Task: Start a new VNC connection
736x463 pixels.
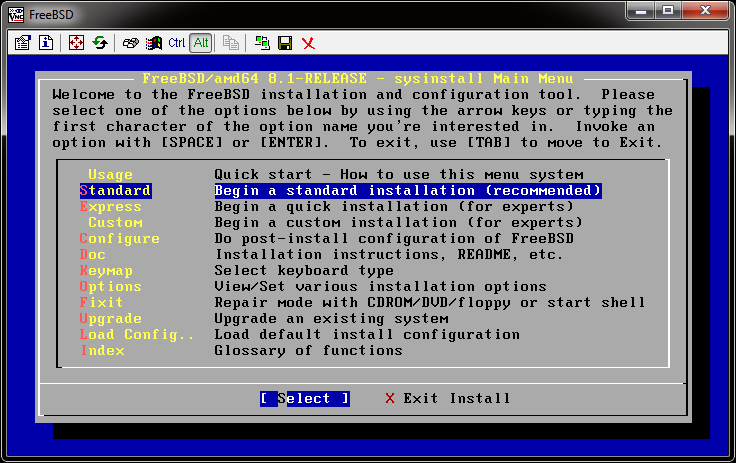Action: 262,43
